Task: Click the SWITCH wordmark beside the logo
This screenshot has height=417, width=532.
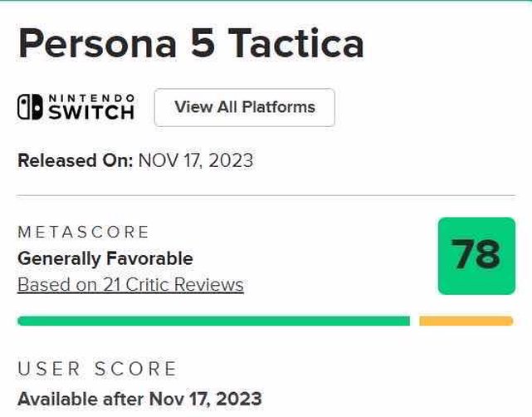Action: [91, 112]
